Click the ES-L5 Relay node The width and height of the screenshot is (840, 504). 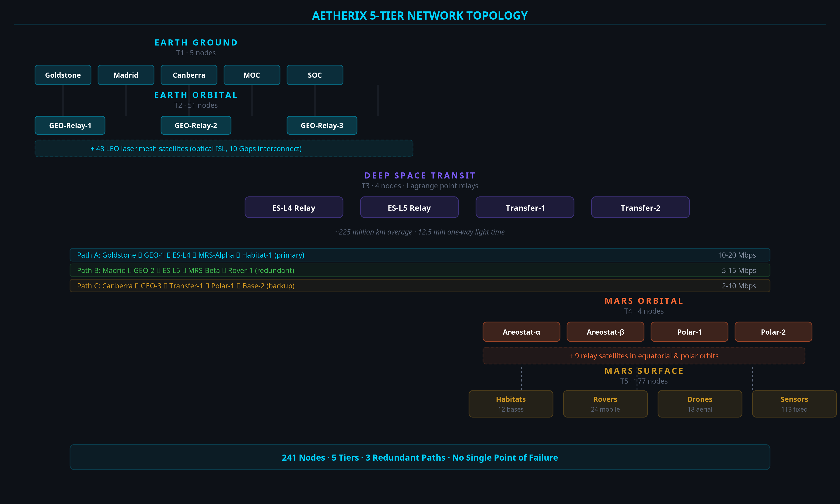coord(409,207)
